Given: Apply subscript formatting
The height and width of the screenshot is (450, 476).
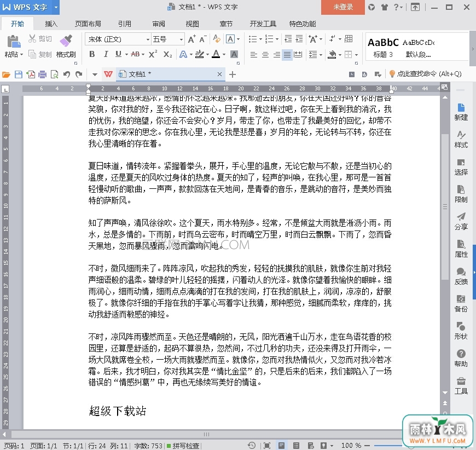Looking at the screenshot, I should point(167,54).
